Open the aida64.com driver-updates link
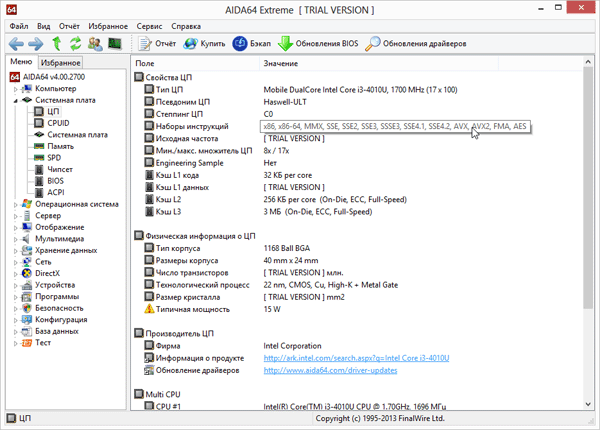Screen dimensions: 600x430 point(330,370)
